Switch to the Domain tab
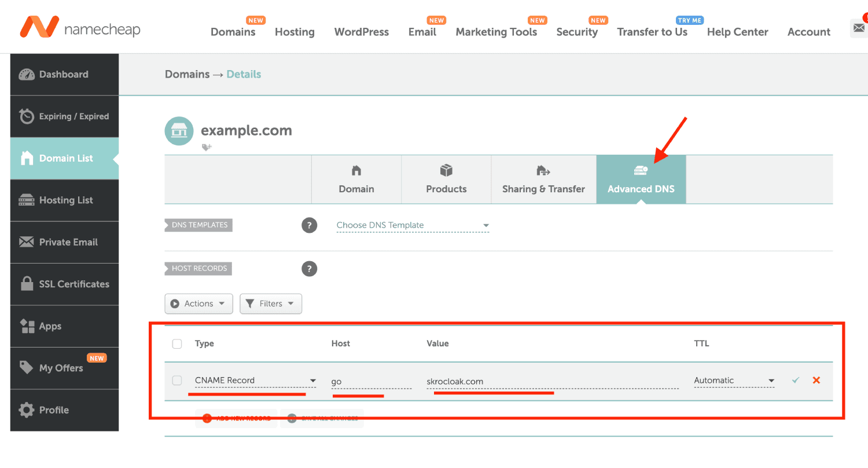868x468 pixels. (356, 180)
